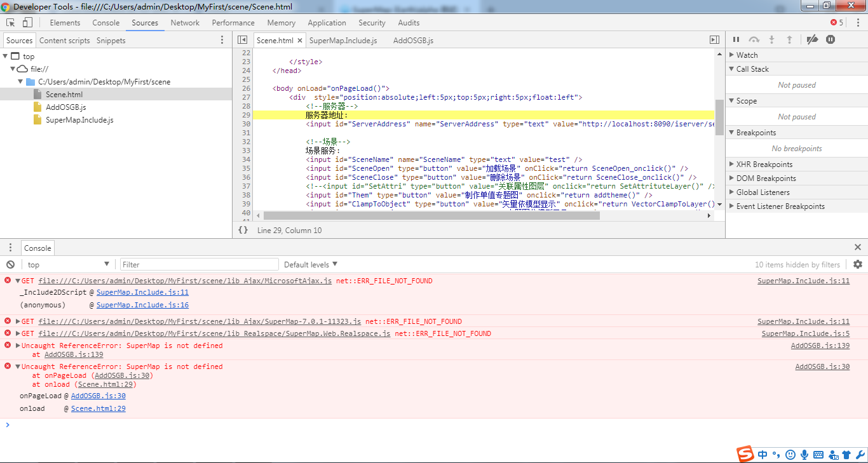Image resolution: width=868 pixels, height=463 pixels.
Task: Follow the AddOSGB.js:139 stack trace link
Action: tap(74, 354)
